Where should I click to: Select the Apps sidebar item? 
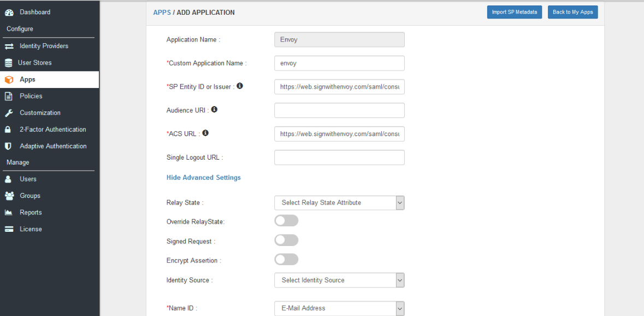(49, 80)
